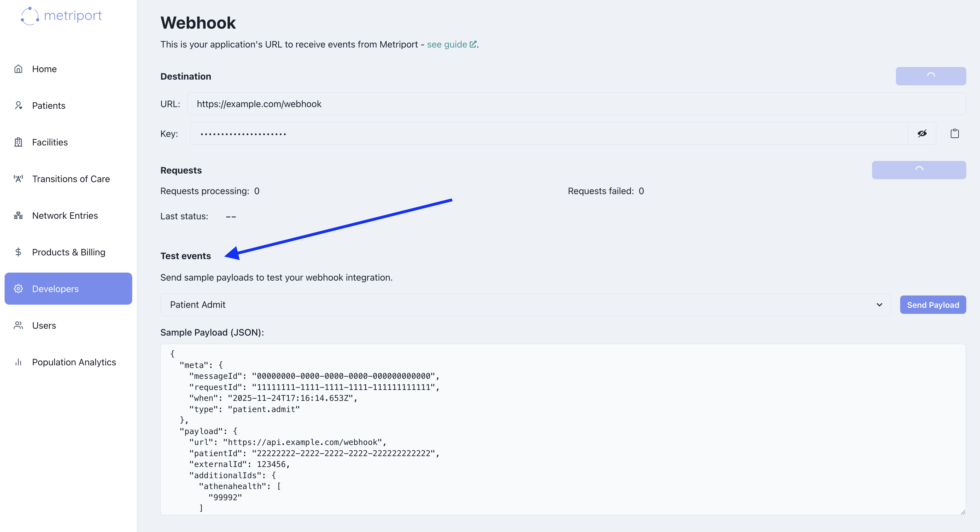Open Facilities in sidebar
Viewport: 980px width, 532px height.
pos(68,142)
